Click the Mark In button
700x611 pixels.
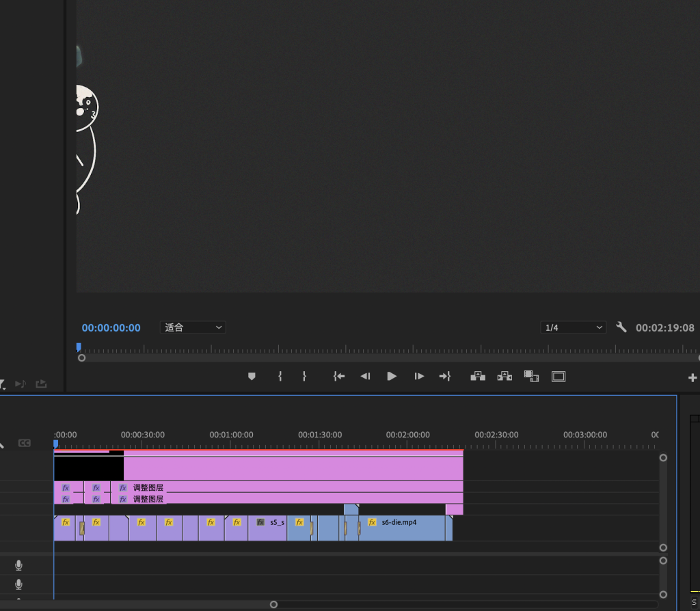280,377
